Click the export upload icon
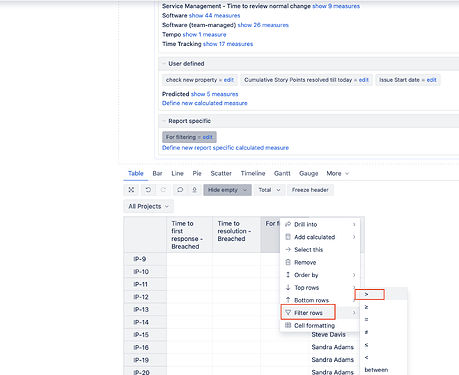This screenshot has width=459, height=375. [194, 190]
